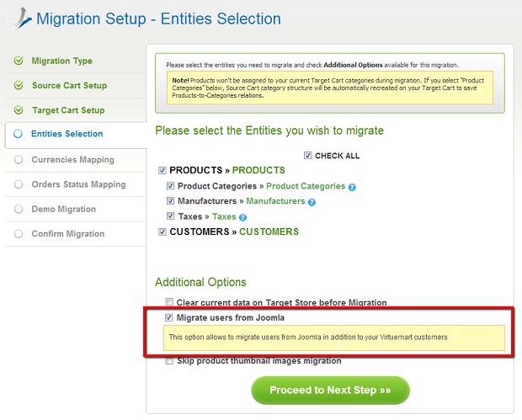Open the Currencies Mapping step

tap(72, 160)
